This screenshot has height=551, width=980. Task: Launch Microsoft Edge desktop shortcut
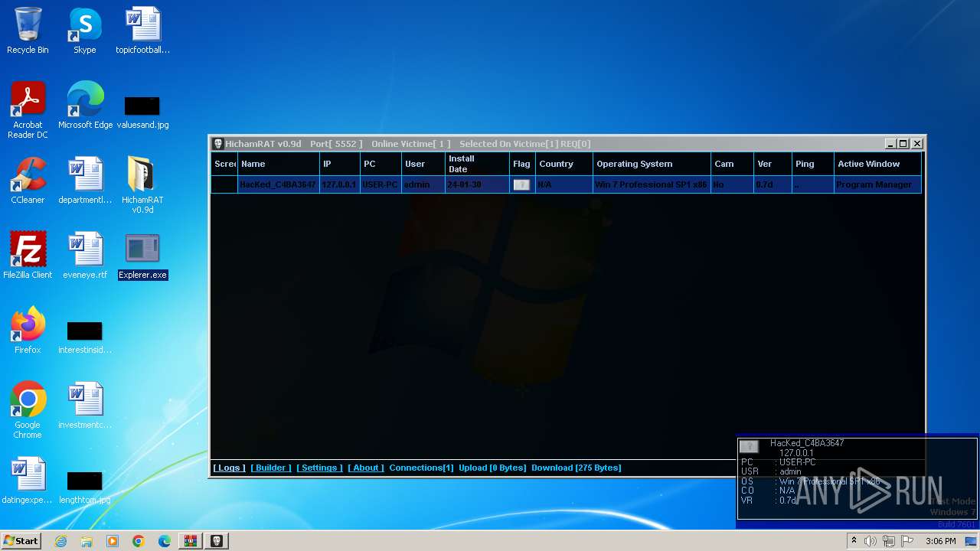pos(85,106)
